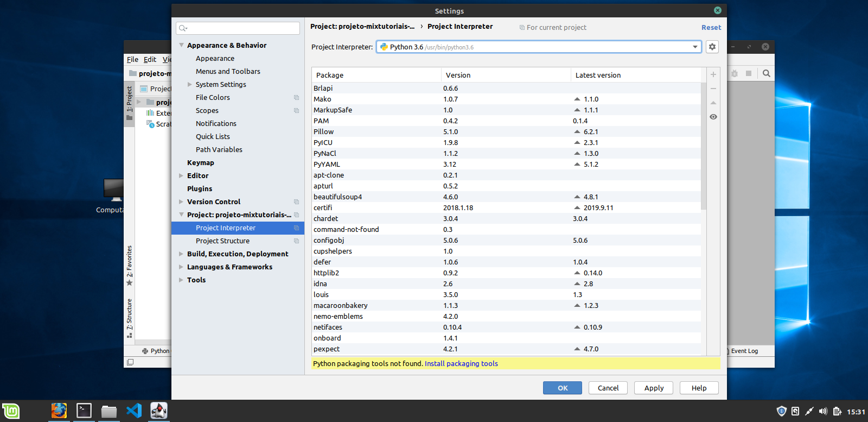The height and width of the screenshot is (422, 868).
Task: Expand the Version Control section
Action: click(x=181, y=202)
